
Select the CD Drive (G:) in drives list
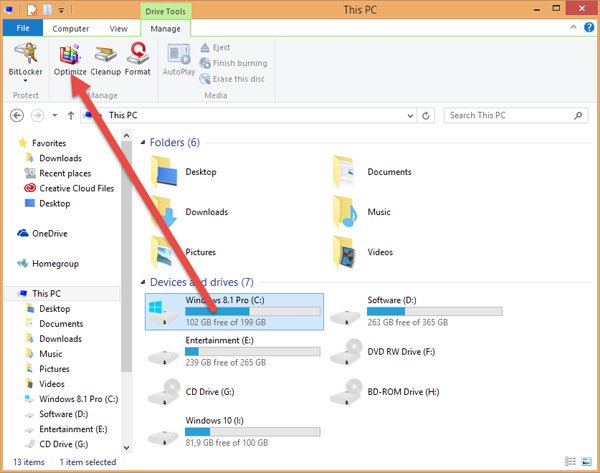[191, 392]
